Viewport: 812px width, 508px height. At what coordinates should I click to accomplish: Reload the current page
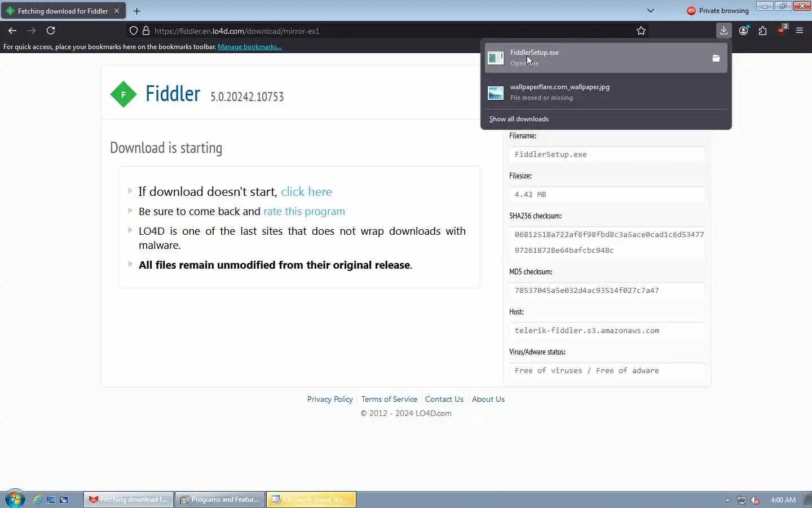point(51,30)
